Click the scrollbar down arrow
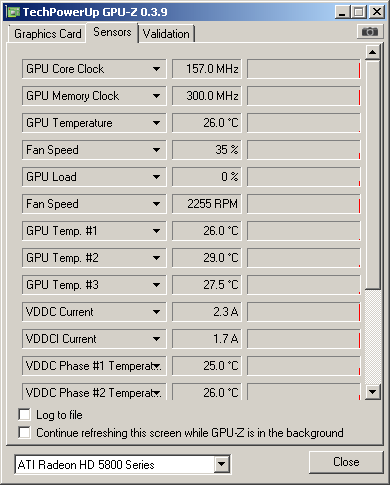This screenshot has height=485, width=390. 373,392
